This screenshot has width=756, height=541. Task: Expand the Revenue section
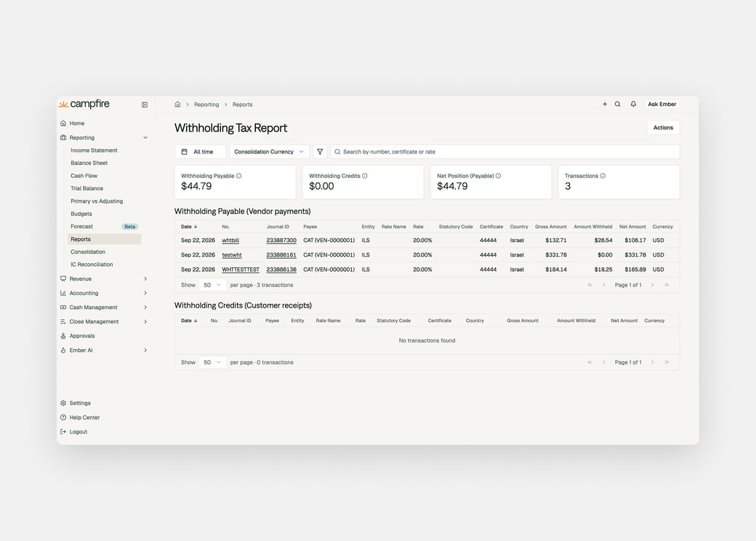pyautogui.click(x=145, y=278)
